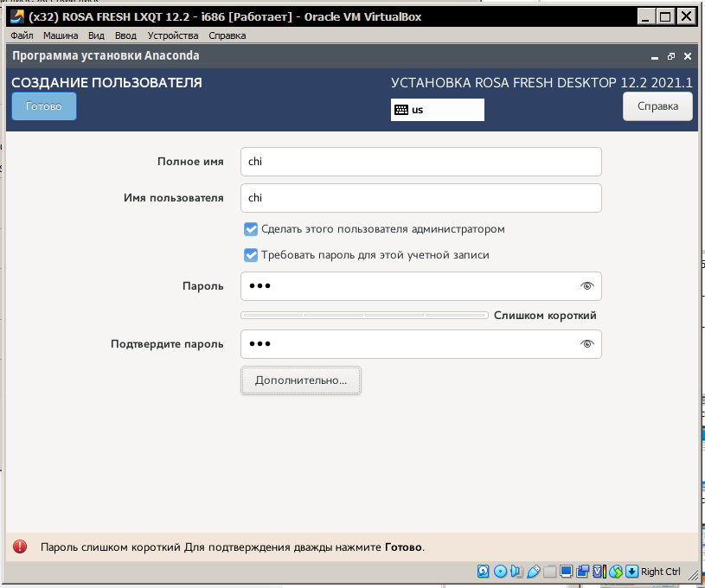705x588 pixels.
Task: Show password via eye icon in Пароль field
Action: (586, 286)
